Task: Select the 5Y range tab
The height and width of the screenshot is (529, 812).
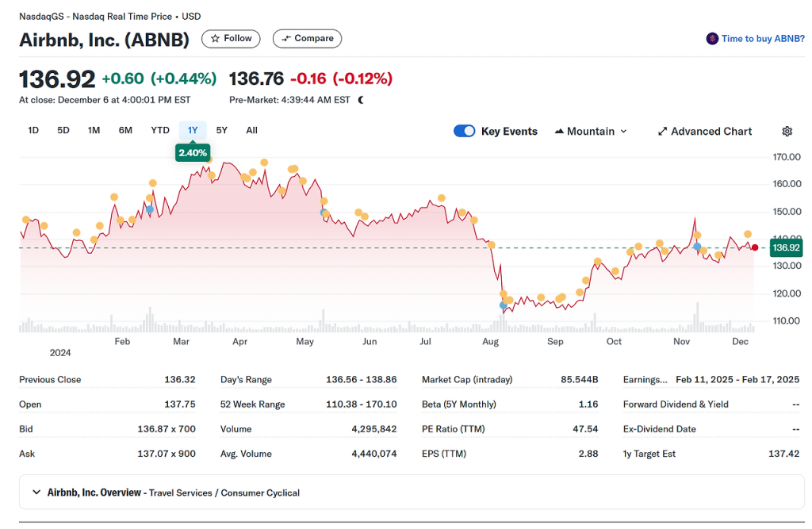Action: coord(222,131)
